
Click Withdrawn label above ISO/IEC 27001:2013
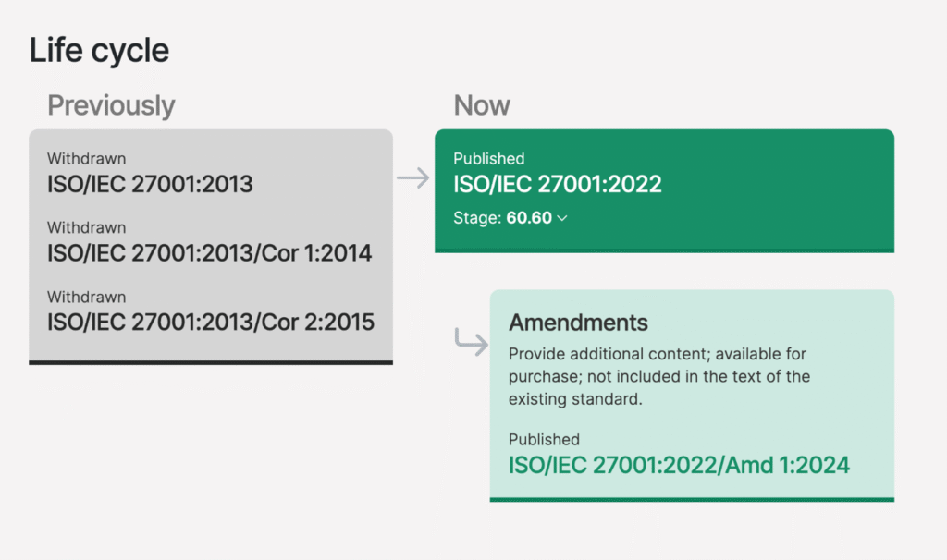pos(86,159)
